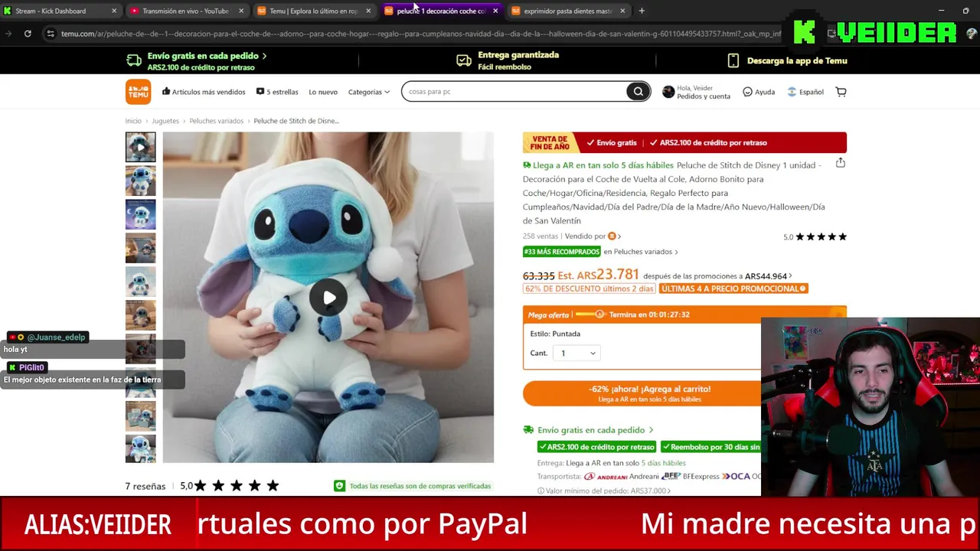Screen dimensions: 980x551
Task: Click the 258 ventas text
Action: [x=541, y=236]
